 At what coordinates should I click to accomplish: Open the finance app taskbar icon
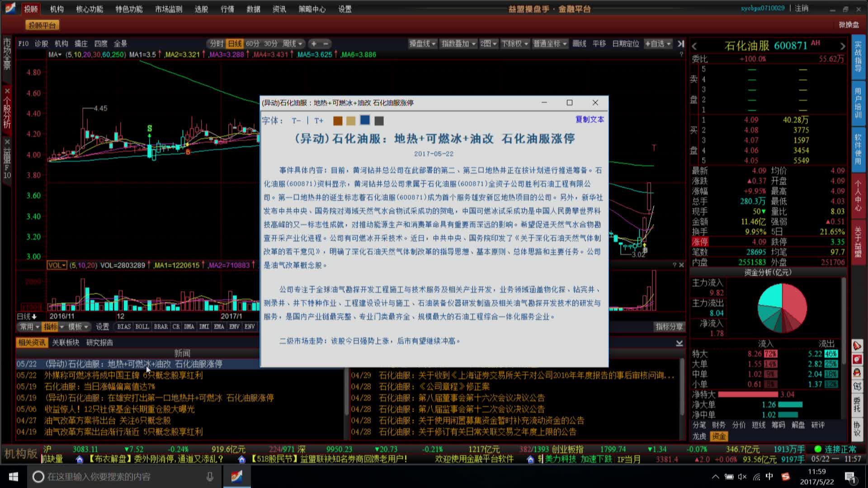click(x=236, y=477)
